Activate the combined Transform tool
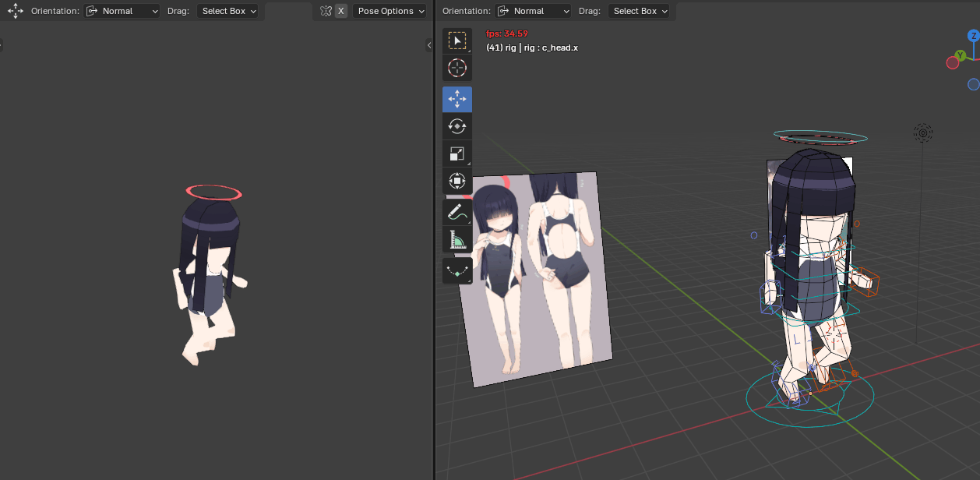 point(457,181)
